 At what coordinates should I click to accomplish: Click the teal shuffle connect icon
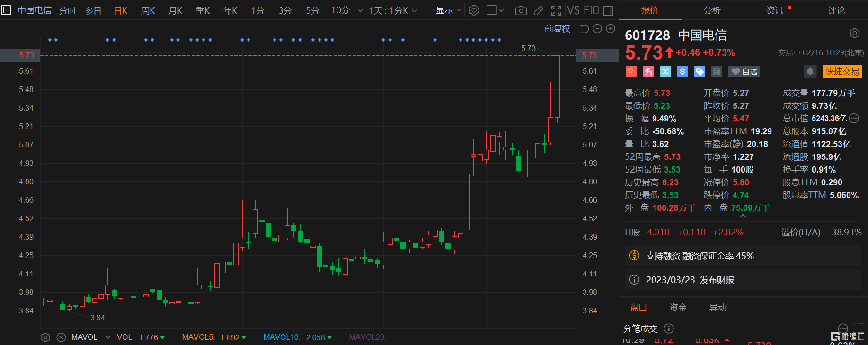point(665,71)
